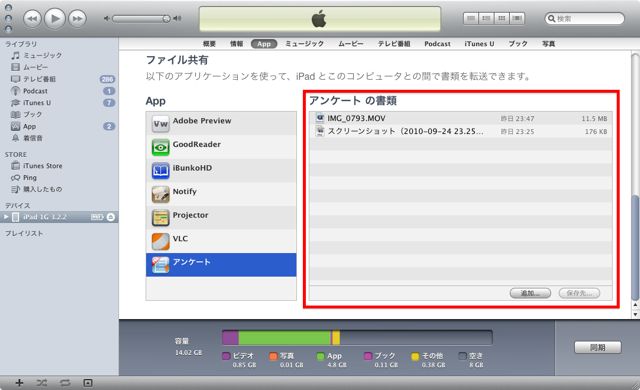This screenshot has height=390, width=640.
Task: Switch to album list view button
Action: point(486,18)
